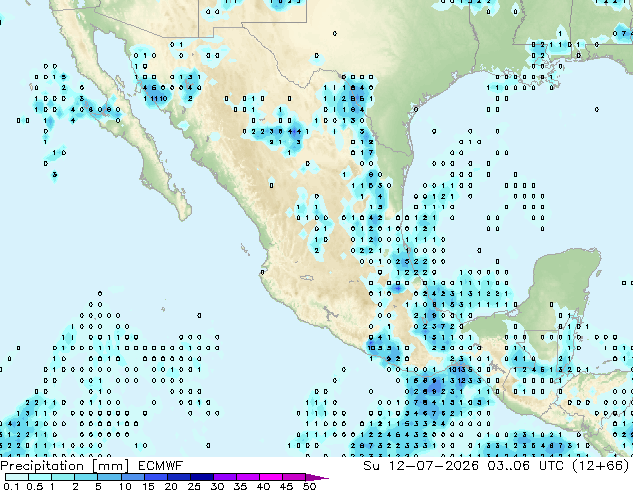Screen dimensions: 634x490
Task: Click the '(12+66)' forecast offset text
Action: (601, 466)
